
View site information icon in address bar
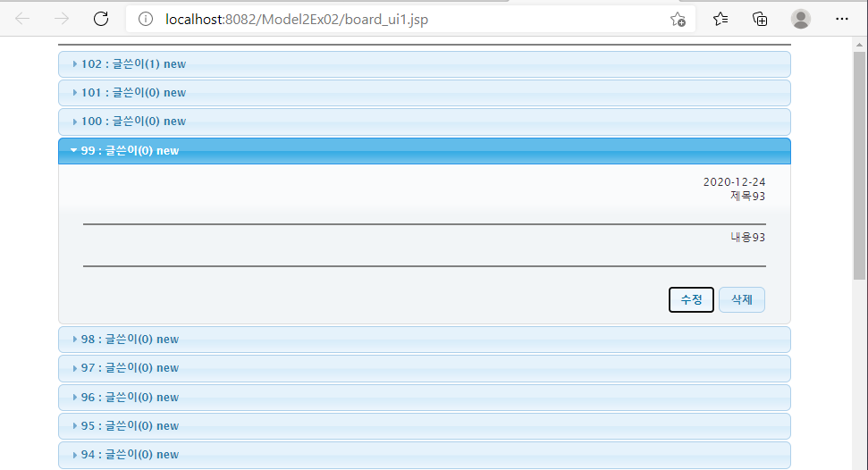point(146,20)
